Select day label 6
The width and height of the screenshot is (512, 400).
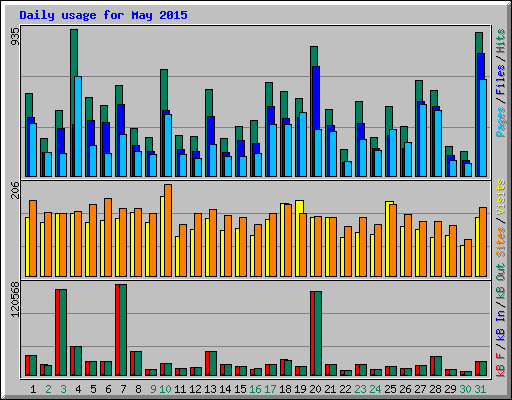[x=108, y=389]
